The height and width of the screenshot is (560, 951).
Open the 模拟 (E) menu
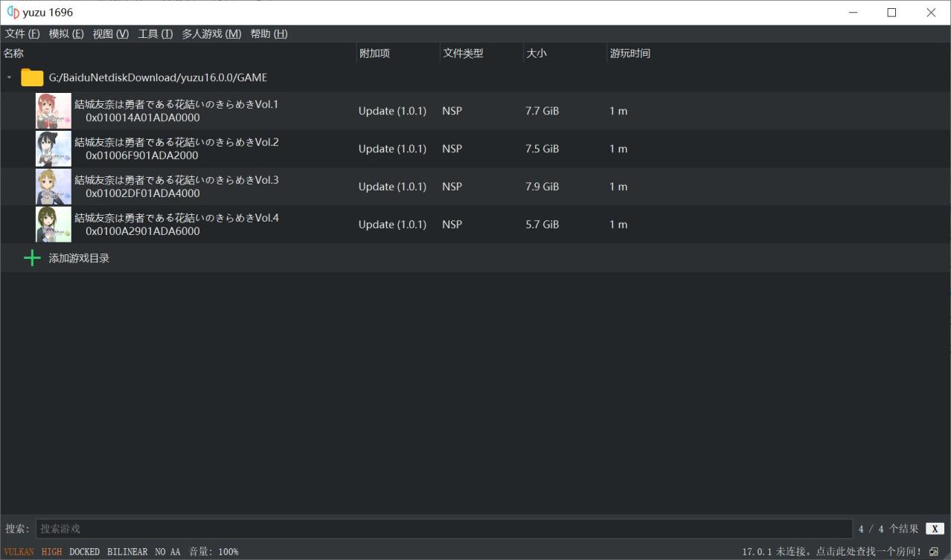[x=66, y=33]
